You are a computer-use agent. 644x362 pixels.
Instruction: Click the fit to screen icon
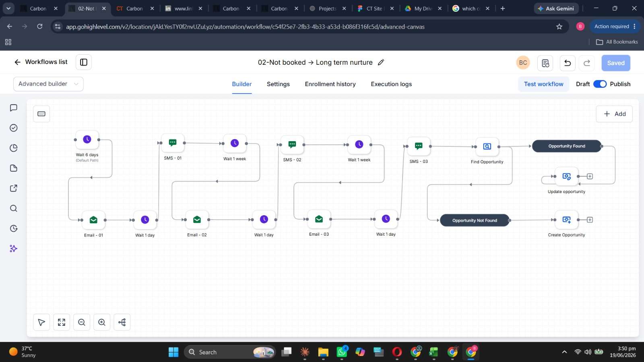pos(62,322)
